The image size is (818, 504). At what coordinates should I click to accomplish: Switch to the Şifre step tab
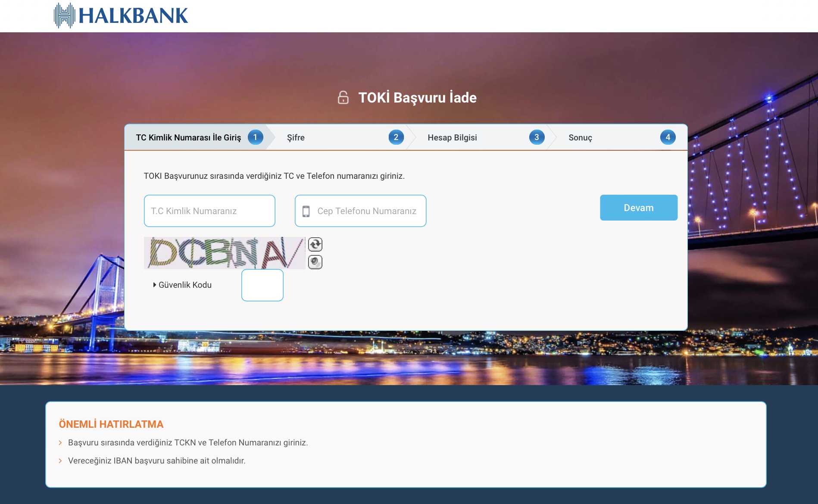click(296, 138)
